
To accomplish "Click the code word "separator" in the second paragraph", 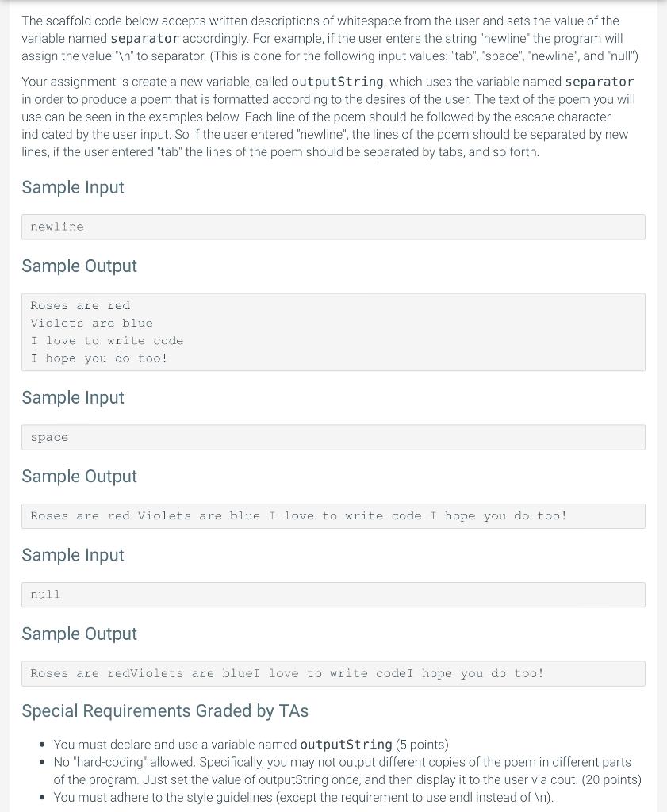I will [x=599, y=82].
